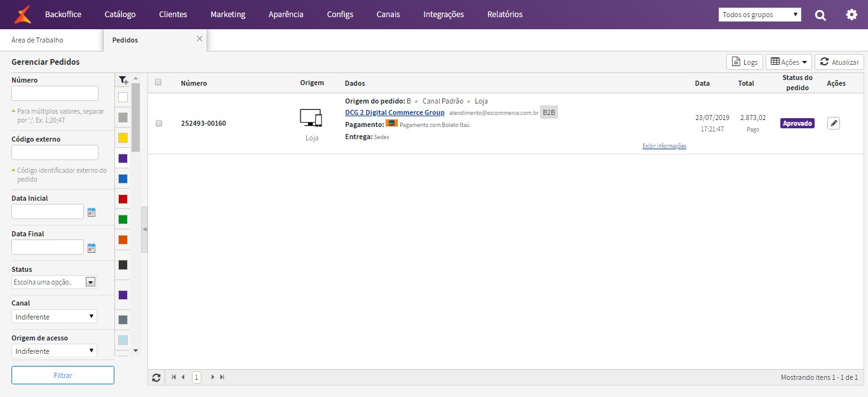868x397 pixels.
Task: Open the settings gear icon
Action: (851, 15)
